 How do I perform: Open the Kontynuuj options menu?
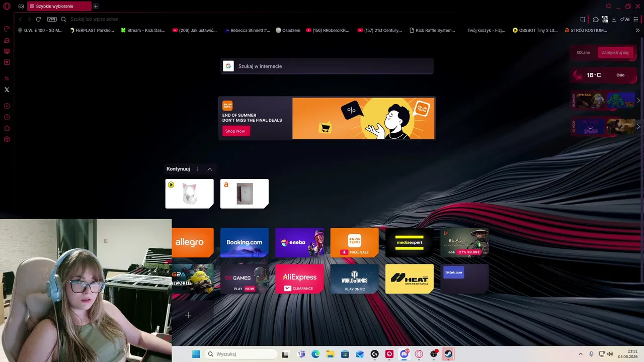(197, 169)
